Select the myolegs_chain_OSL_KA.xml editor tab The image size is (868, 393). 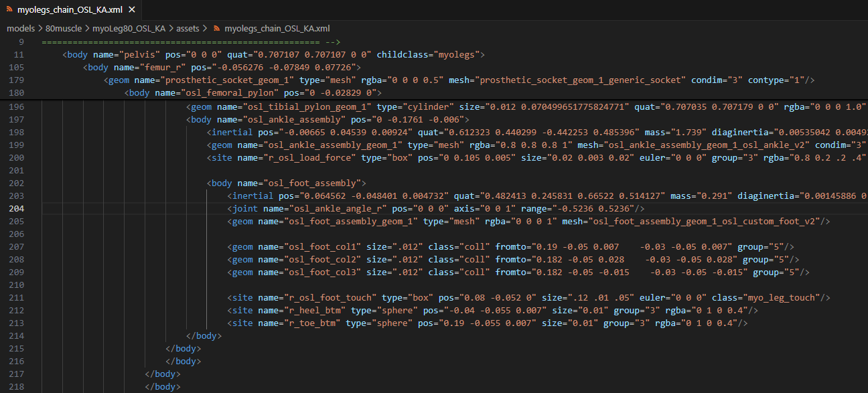pyautogui.click(x=70, y=11)
